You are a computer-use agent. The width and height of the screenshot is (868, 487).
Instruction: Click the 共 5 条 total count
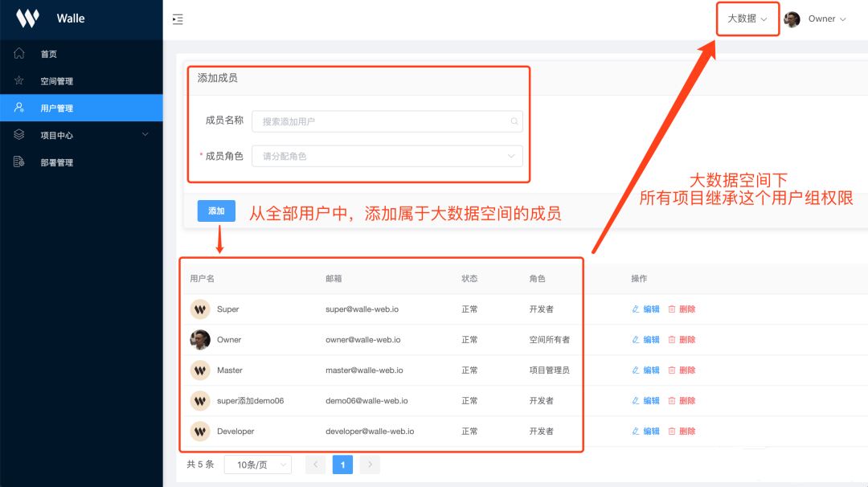coord(200,464)
